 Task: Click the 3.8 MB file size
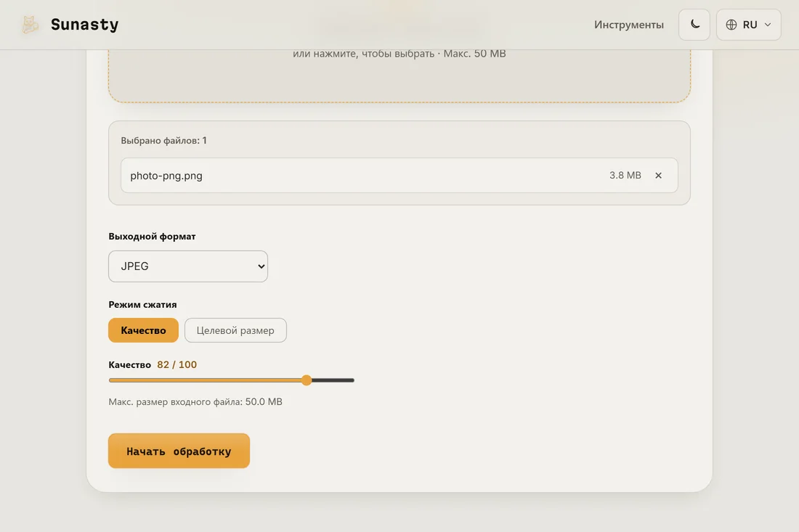625,175
